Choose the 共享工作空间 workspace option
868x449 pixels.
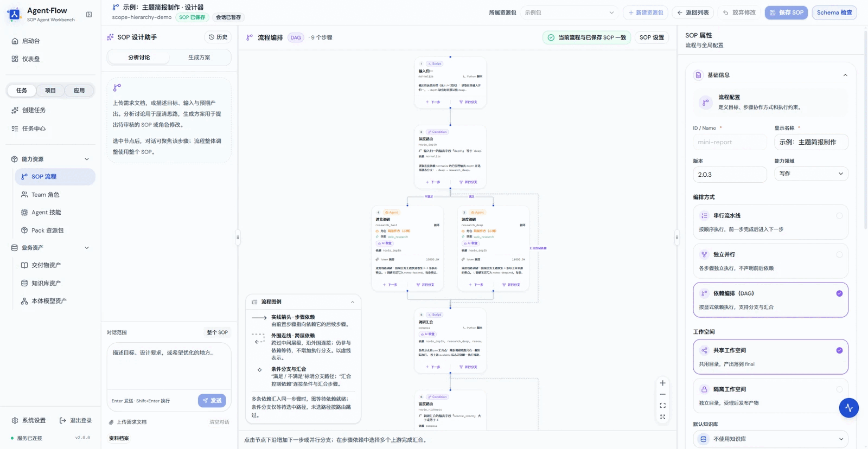770,357
